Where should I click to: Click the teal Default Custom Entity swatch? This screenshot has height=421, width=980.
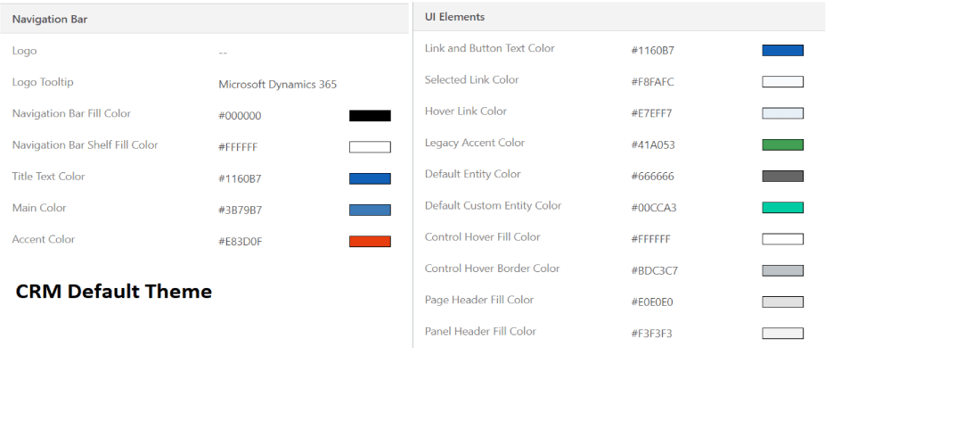coord(782,208)
